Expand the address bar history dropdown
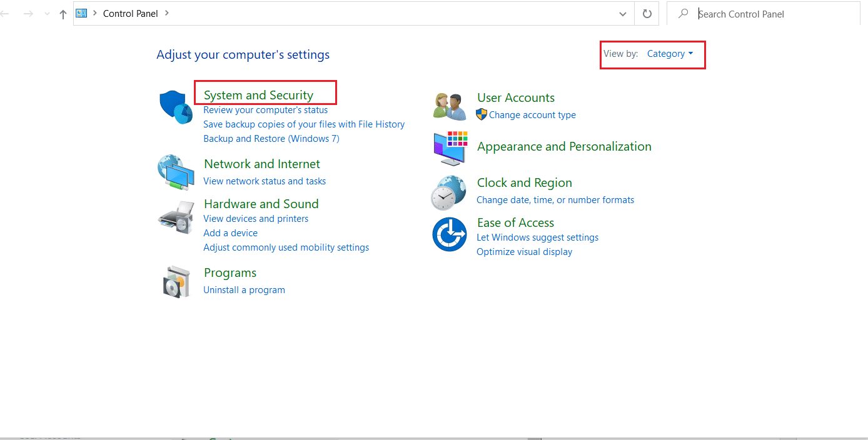868x440 pixels. click(x=623, y=14)
